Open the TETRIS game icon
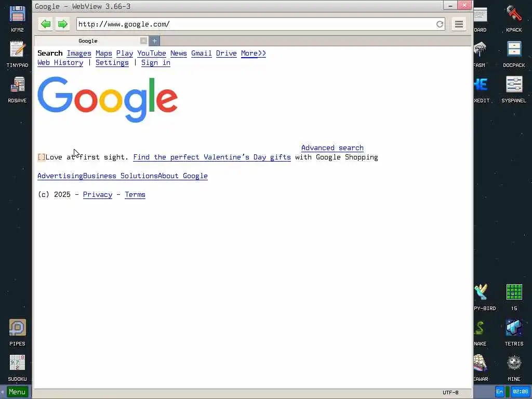The image size is (532, 399). pyautogui.click(x=514, y=332)
